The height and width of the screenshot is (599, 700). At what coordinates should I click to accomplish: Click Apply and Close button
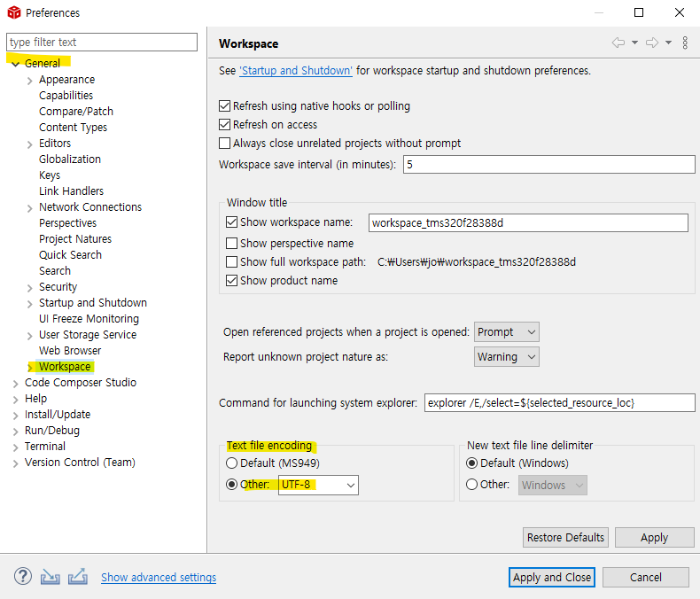pyautogui.click(x=552, y=577)
